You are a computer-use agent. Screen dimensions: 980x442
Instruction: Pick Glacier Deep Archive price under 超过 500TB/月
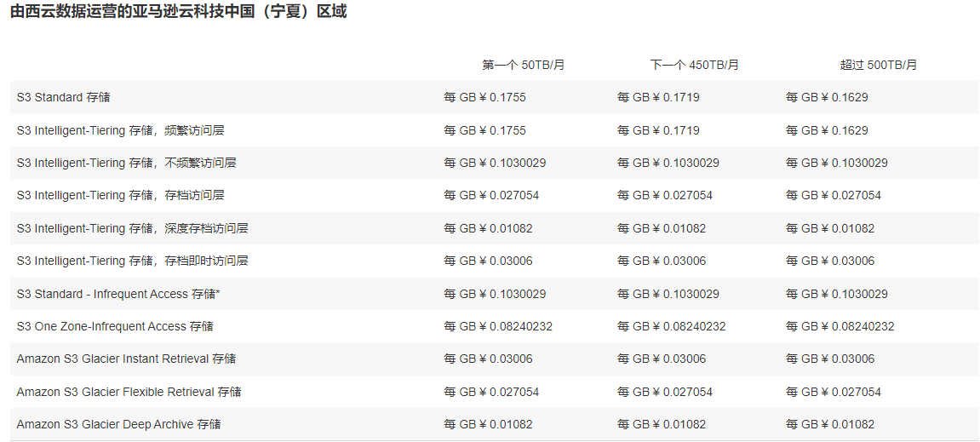830,424
